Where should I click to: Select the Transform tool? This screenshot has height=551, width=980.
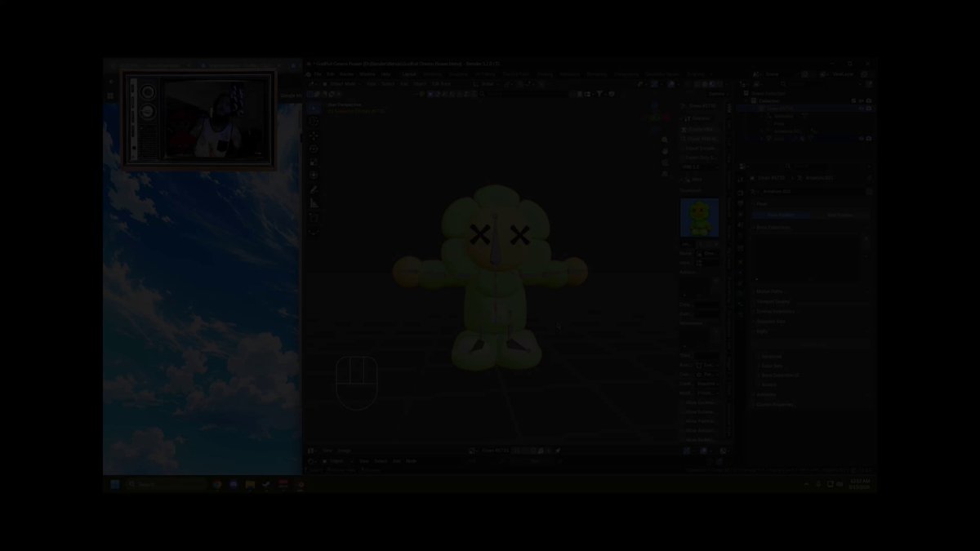[x=314, y=175]
